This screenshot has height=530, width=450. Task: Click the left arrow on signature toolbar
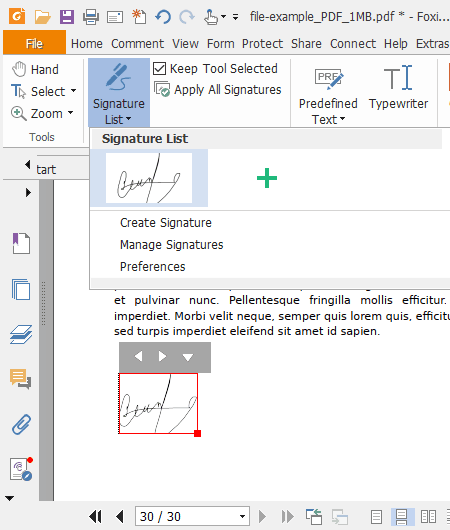139,356
